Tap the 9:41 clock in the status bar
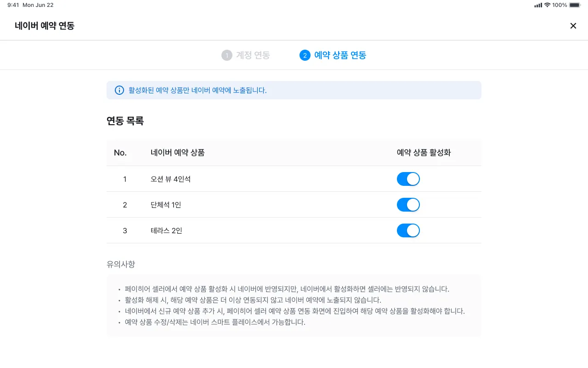Image resolution: width=588 pixels, height=368 pixels. (13, 5)
